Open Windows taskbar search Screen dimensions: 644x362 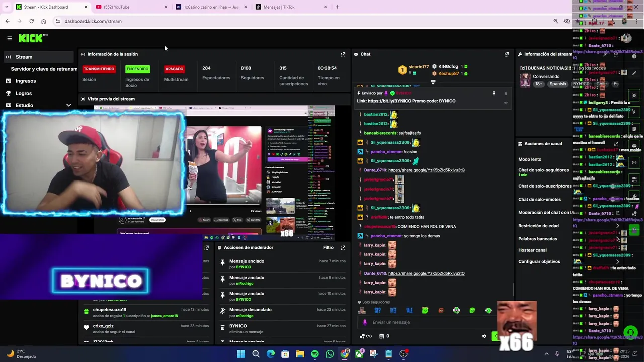click(256, 354)
